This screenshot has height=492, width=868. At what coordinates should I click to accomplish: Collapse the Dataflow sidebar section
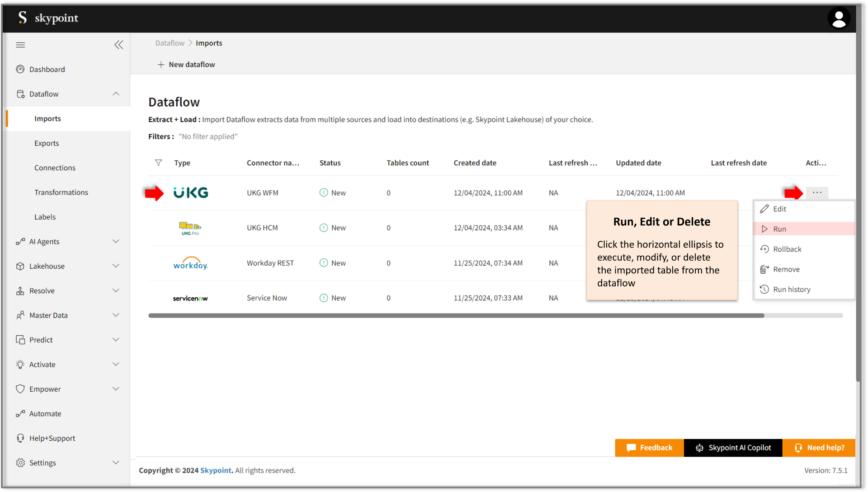tap(116, 94)
